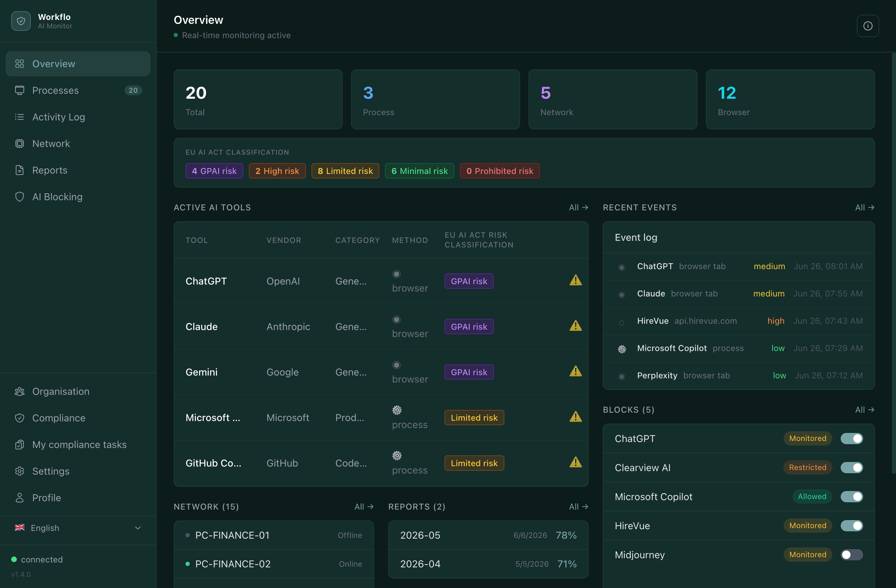Click the Settings gear icon

[x=20, y=471]
